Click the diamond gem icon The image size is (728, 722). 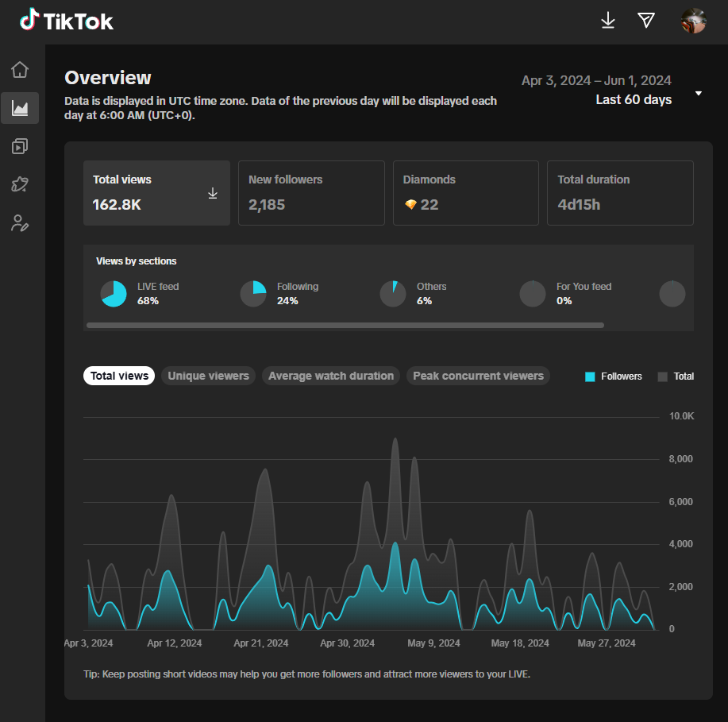pos(410,204)
